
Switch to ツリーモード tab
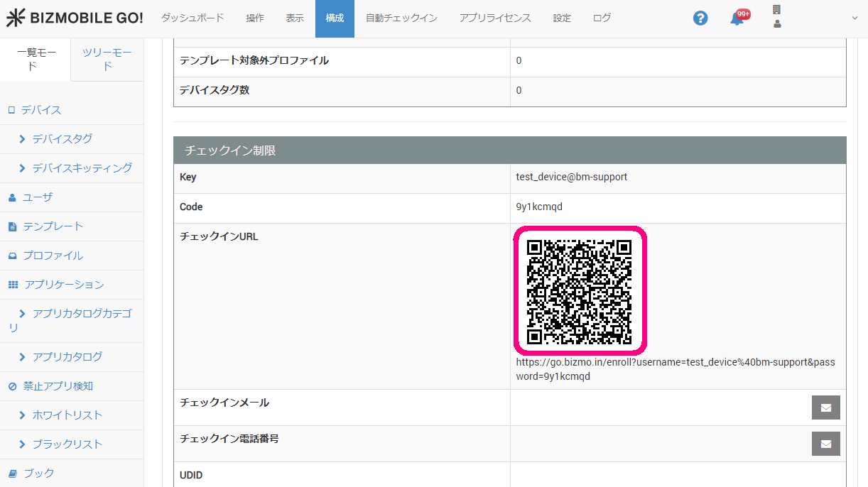pyautogui.click(x=107, y=60)
